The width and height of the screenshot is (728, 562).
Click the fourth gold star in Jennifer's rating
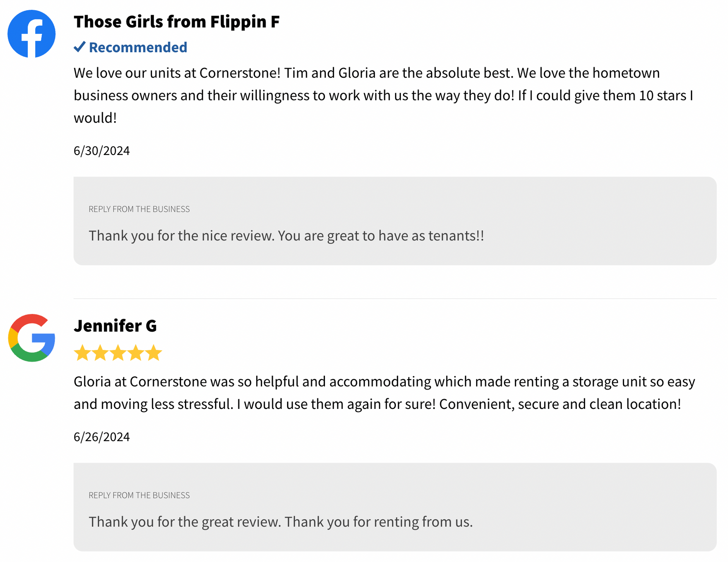[136, 353]
